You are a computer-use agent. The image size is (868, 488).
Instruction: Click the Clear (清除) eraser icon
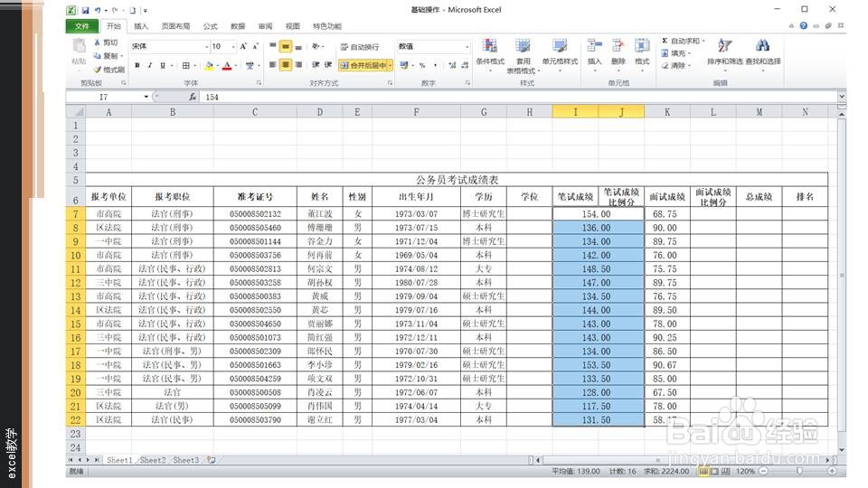coord(665,65)
